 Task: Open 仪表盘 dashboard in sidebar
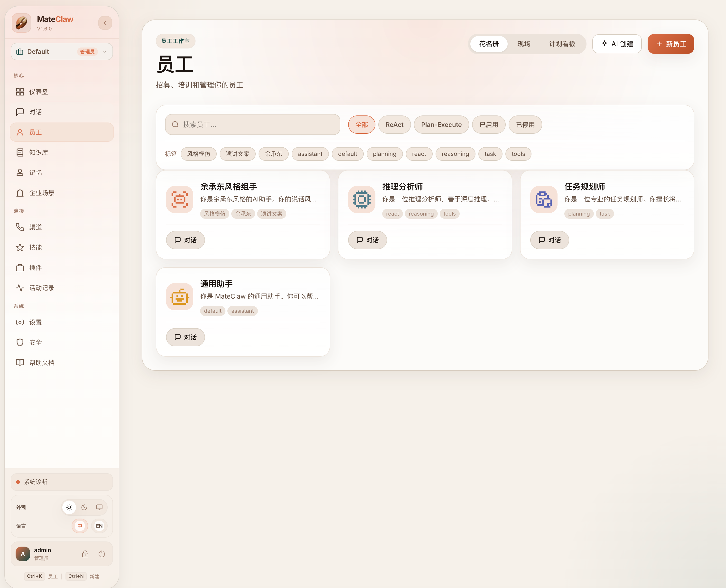(x=62, y=92)
